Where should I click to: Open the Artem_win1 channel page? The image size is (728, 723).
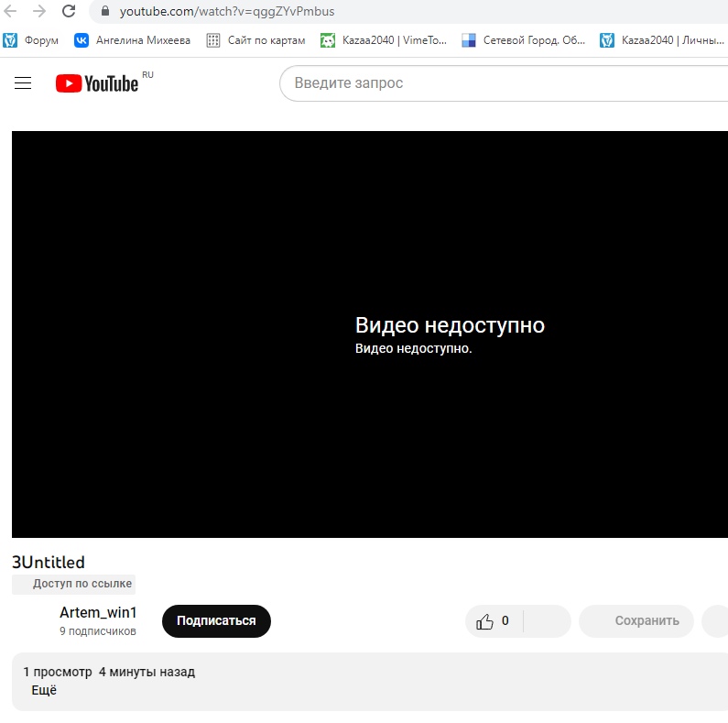point(98,613)
